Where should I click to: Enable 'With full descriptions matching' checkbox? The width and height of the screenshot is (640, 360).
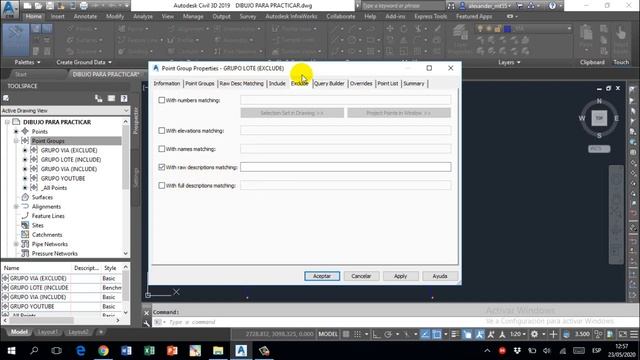[162, 185]
